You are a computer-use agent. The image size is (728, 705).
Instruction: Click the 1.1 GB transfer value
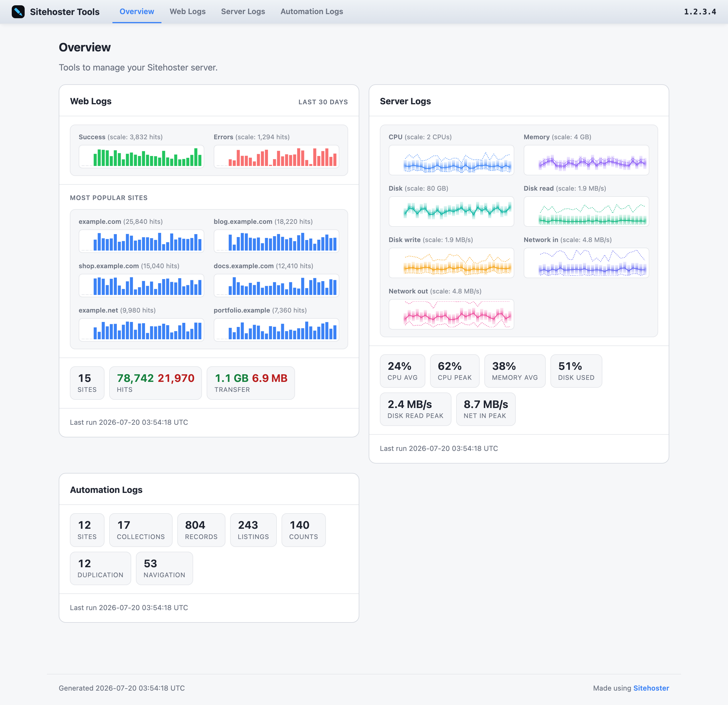click(232, 378)
